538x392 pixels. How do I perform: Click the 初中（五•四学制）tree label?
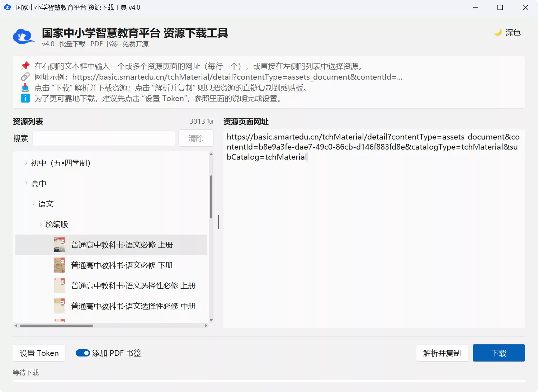[61, 163]
